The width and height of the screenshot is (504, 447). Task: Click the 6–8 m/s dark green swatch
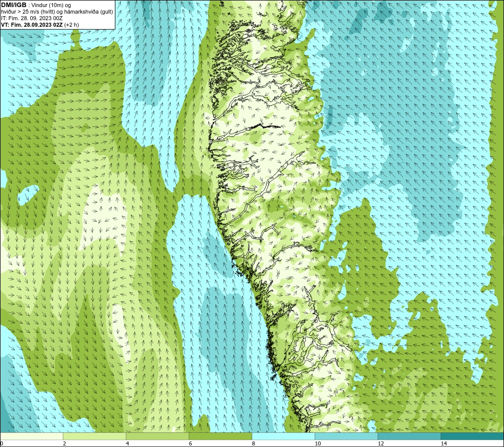point(221,436)
